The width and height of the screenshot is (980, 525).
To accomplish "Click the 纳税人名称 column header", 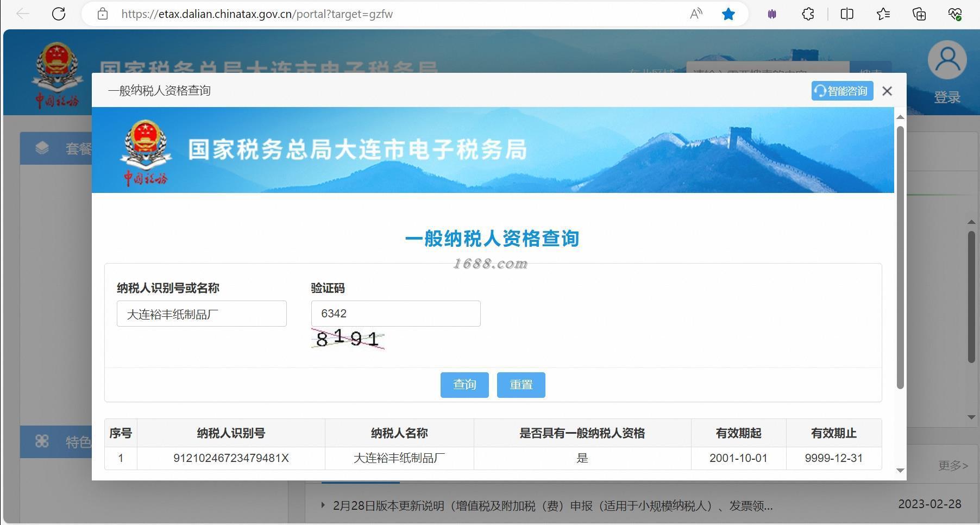I will pos(399,433).
